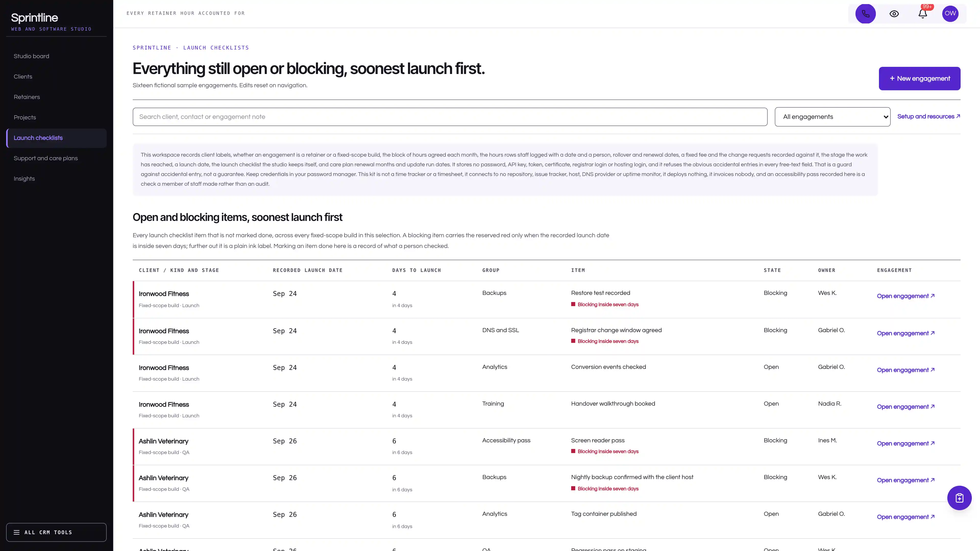Open engagement for Registrar change window row
The image size is (980, 551).
905,333
